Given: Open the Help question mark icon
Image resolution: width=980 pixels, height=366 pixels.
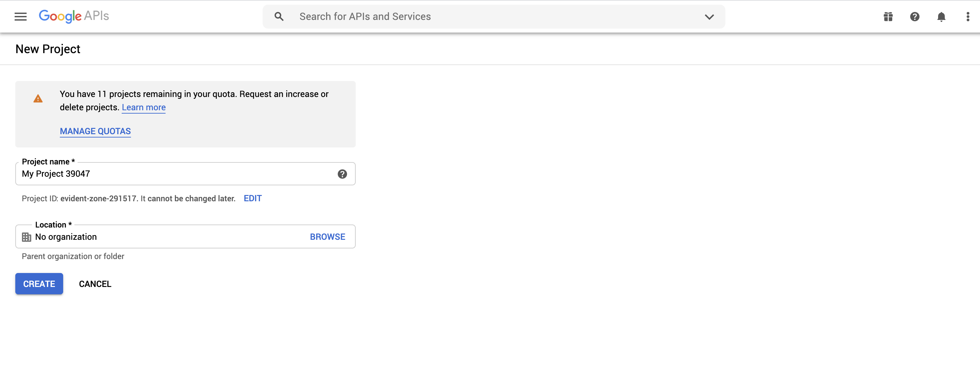Looking at the screenshot, I should click(915, 16).
